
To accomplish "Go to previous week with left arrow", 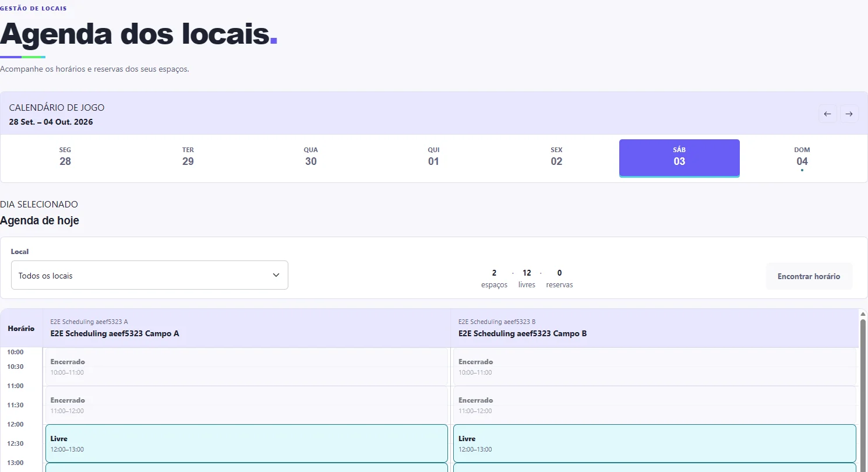I will (x=828, y=114).
